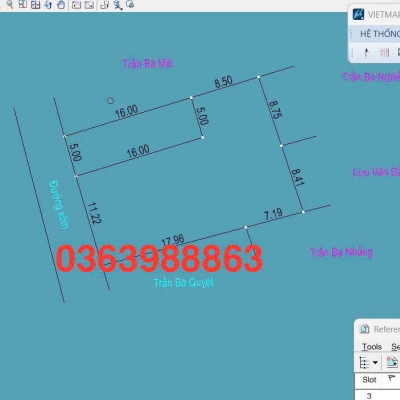Select the 7.19 dimension text
This screenshot has height=400, width=400.
pyautogui.click(x=273, y=214)
